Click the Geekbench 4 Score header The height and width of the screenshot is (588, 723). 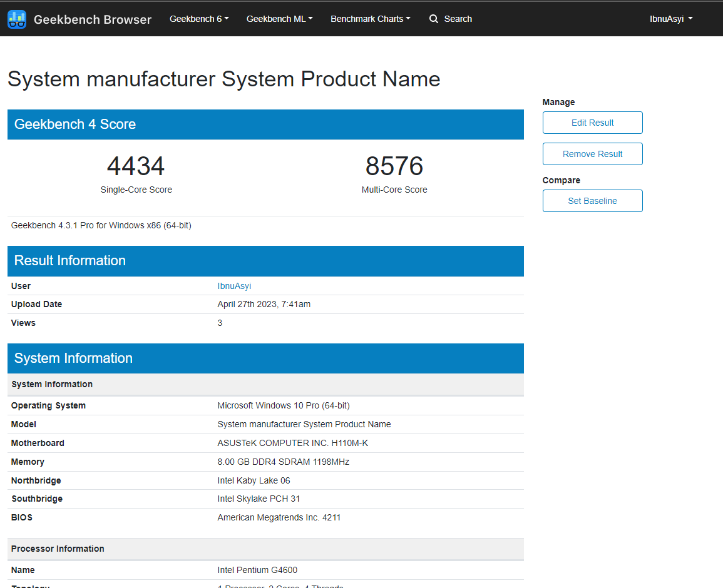(265, 124)
